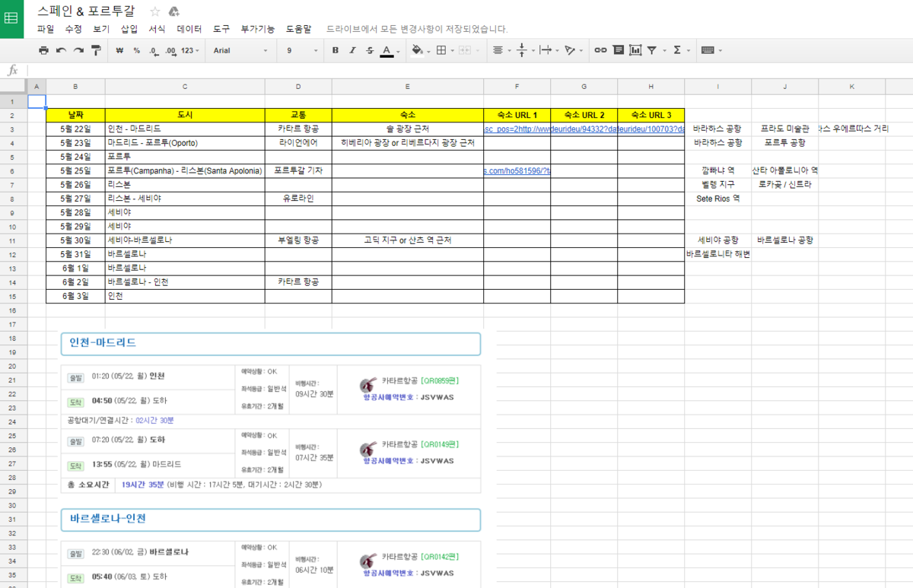Expand keyboard input tools dropdown arrow

tap(720, 51)
